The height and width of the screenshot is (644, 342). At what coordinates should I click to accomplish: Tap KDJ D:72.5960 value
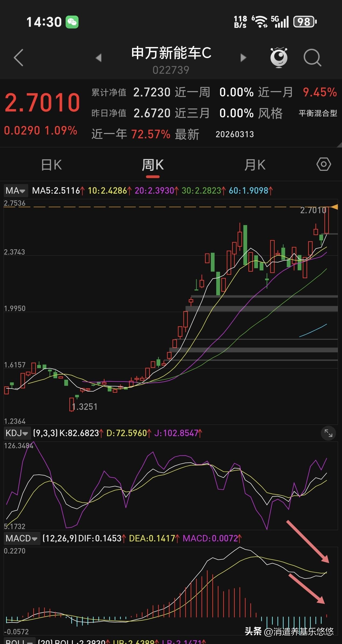point(127,433)
